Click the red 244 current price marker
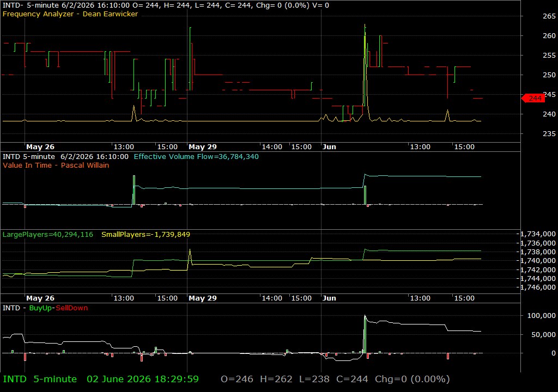Screen dimensions: 558x392 pyautogui.click(x=533, y=98)
